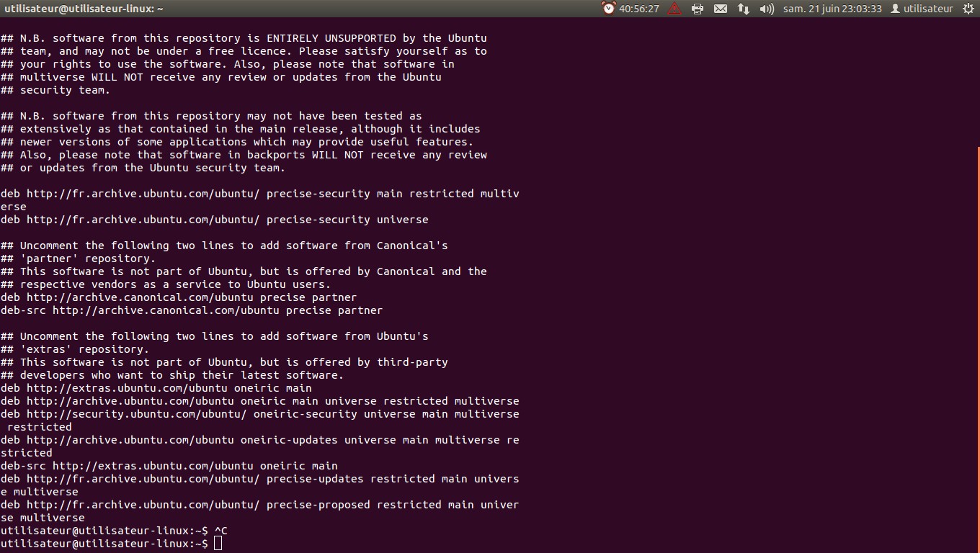The height and width of the screenshot is (553, 980).
Task: Click 'deb http://extras.ubuntu.com/ubuntu oneiric main' line
Action: [156, 388]
